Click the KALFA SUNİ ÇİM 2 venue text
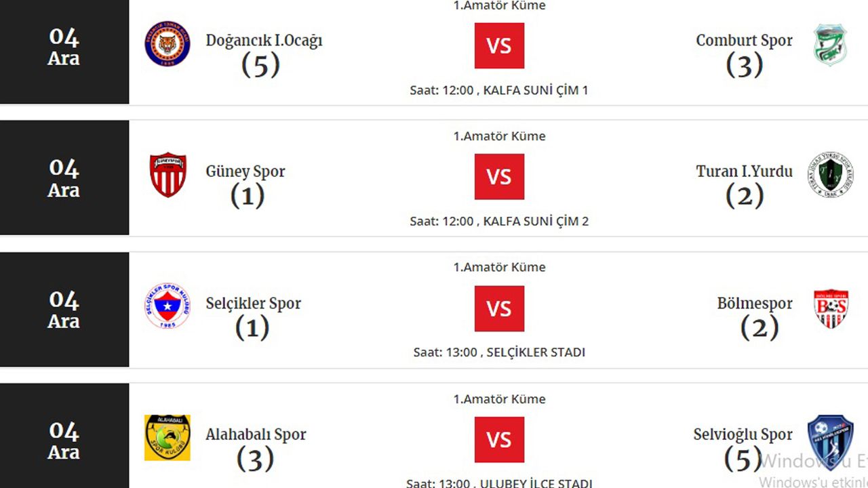The width and height of the screenshot is (868, 488). pyautogui.click(x=536, y=221)
